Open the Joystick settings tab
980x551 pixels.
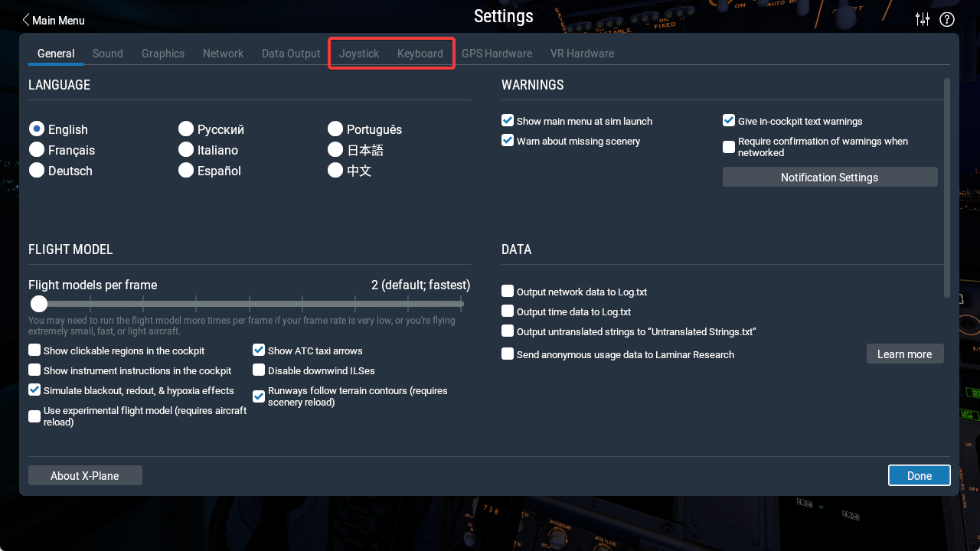[358, 53]
